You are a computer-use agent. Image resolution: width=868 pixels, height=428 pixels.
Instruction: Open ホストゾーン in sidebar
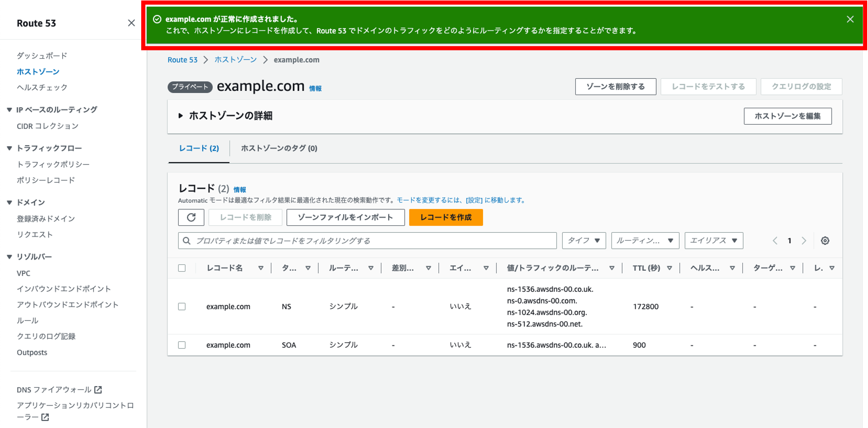click(x=38, y=72)
